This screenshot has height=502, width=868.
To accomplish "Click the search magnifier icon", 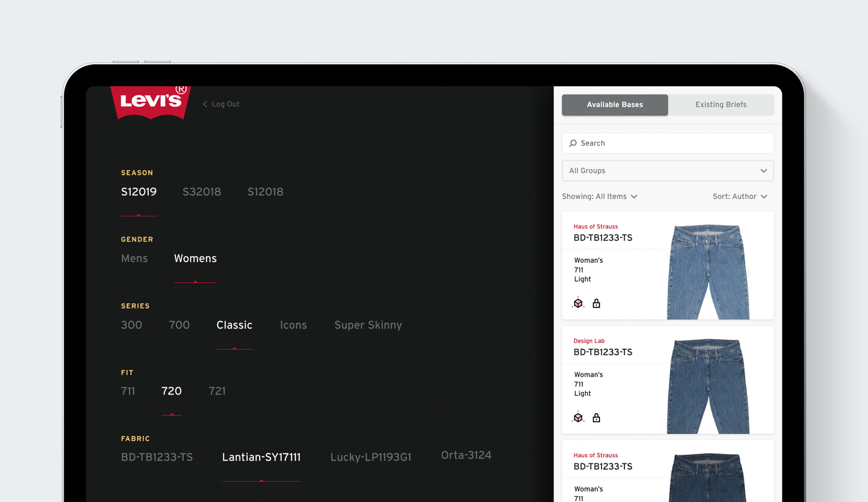I will point(573,143).
